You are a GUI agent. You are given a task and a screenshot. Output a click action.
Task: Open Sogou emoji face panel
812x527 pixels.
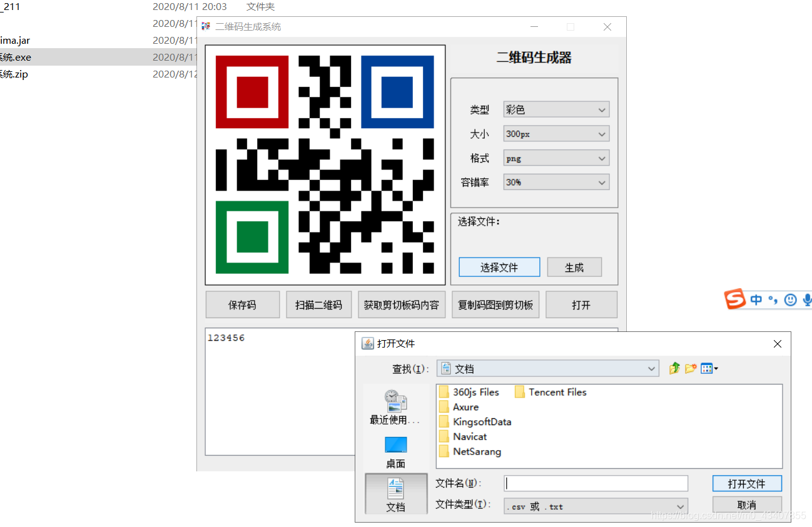[791, 300]
